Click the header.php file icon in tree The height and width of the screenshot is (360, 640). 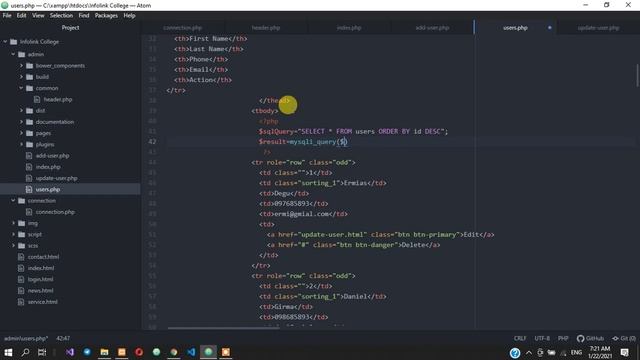coord(37,100)
